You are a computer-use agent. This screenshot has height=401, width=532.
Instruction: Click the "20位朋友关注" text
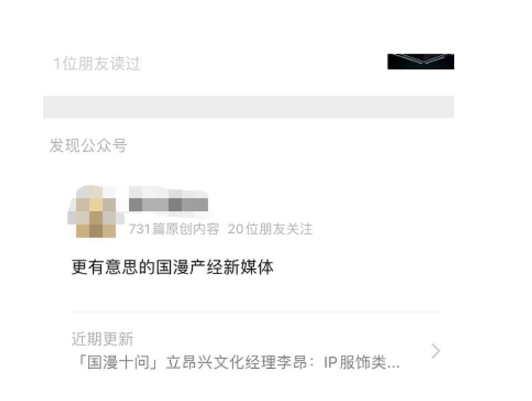(270, 229)
